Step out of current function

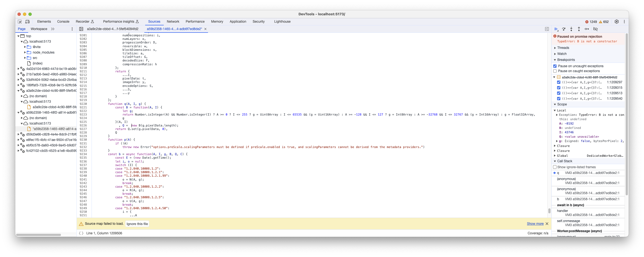[579, 29]
